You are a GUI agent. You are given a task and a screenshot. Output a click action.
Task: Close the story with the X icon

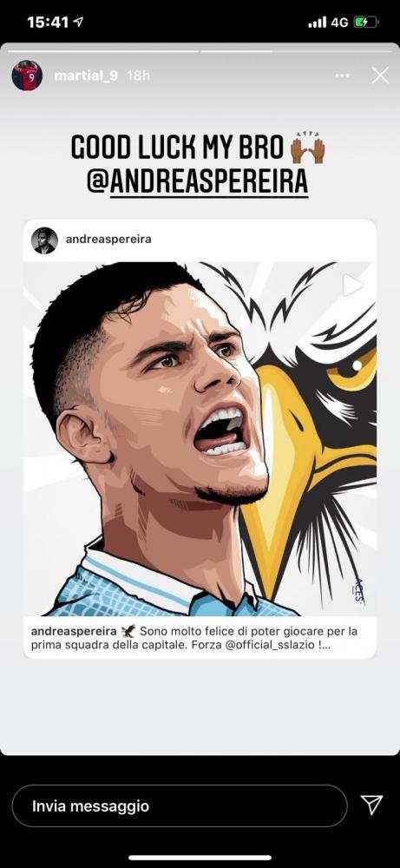tap(380, 76)
